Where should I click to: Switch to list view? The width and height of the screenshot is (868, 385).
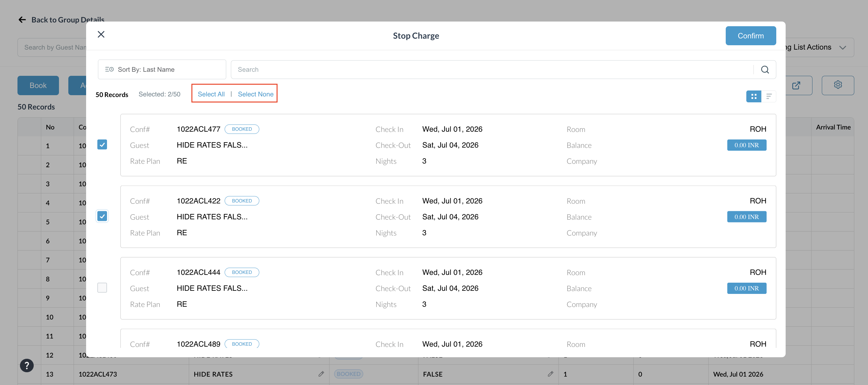(768, 96)
